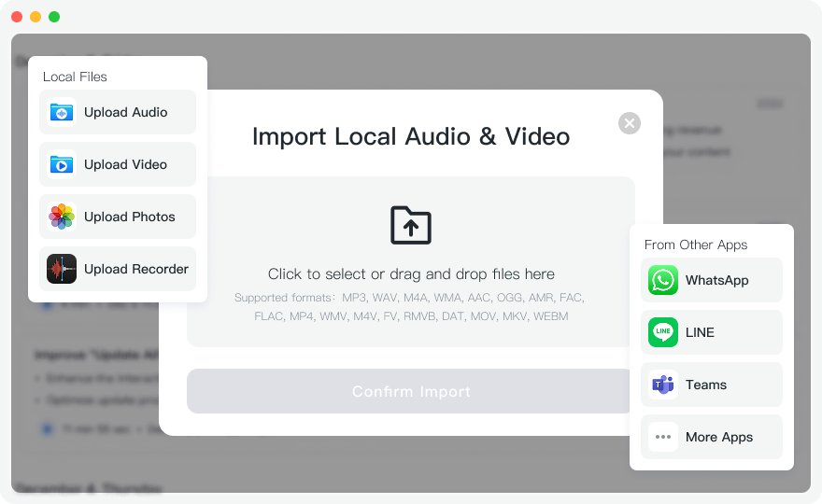
Task: Click the three-dots More Apps icon
Action: [x=663, y=437]
